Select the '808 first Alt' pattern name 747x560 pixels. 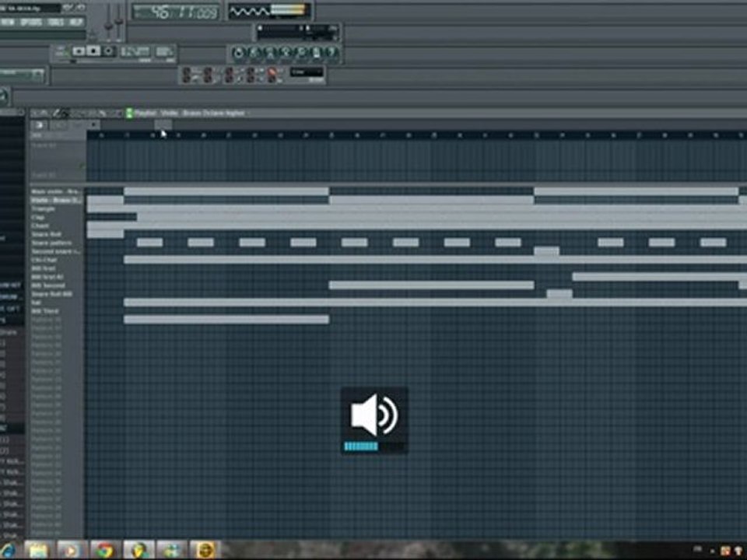point(47,277)
